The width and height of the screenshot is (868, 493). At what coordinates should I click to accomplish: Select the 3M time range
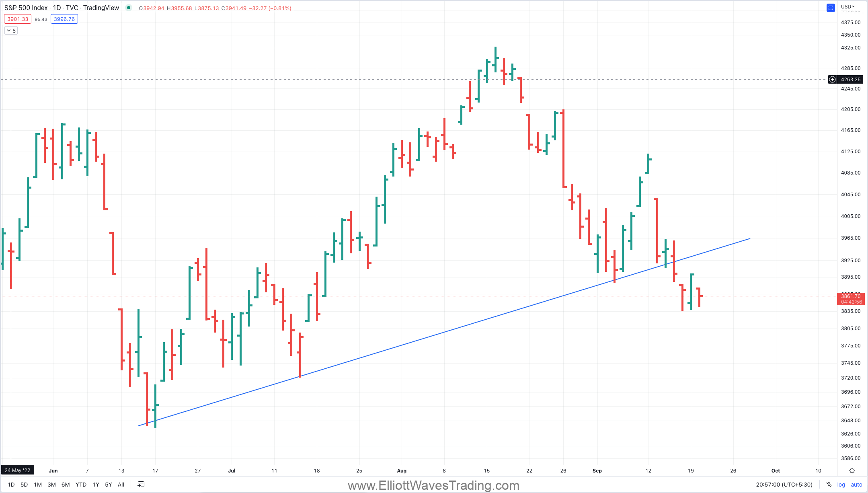click(x=51, y=485)
